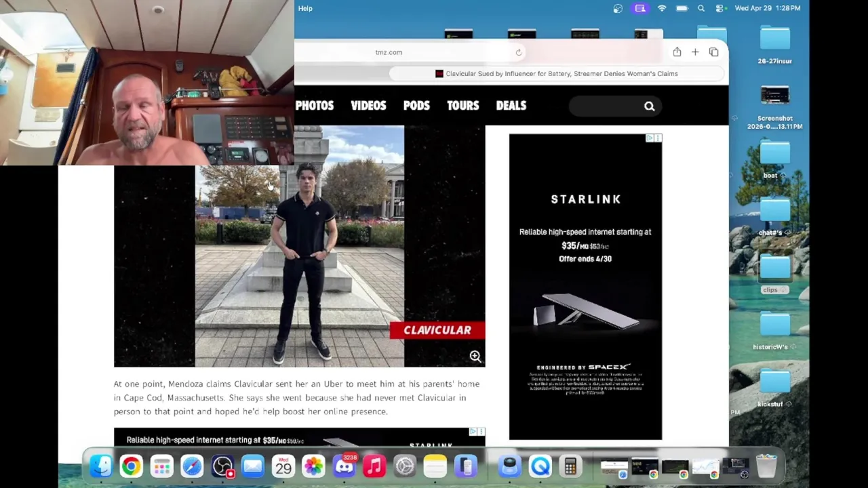Click Wi-Fi status icon in menu bar

point(662,8)
